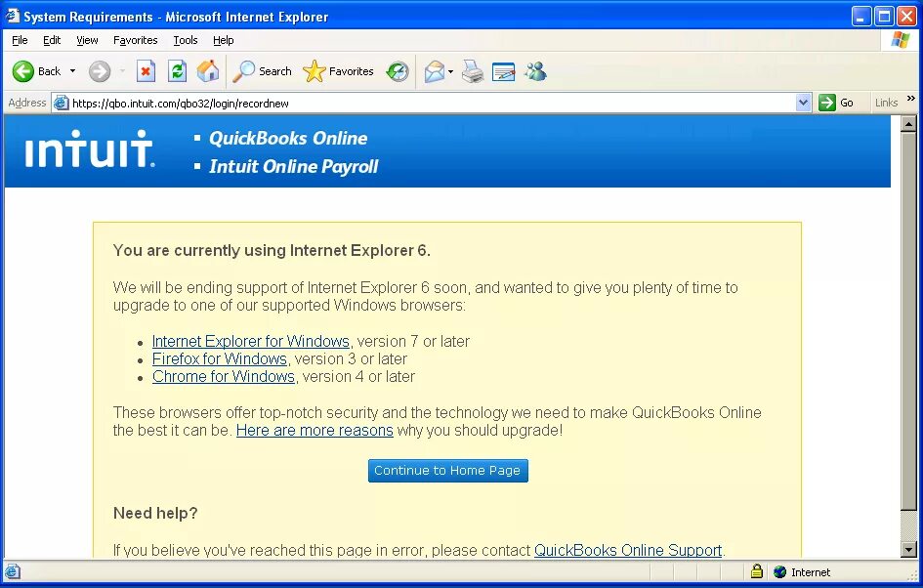This screenshot has height=588, width=923.
Task: Click the Go button
Action: (836, 103)
